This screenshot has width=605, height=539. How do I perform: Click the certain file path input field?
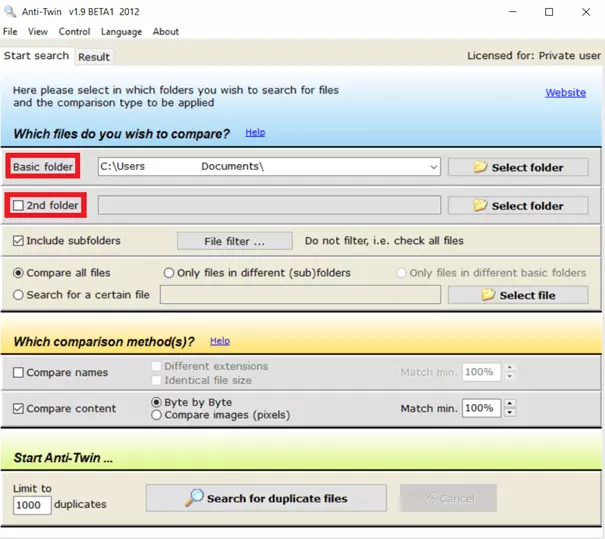point(300,295)
